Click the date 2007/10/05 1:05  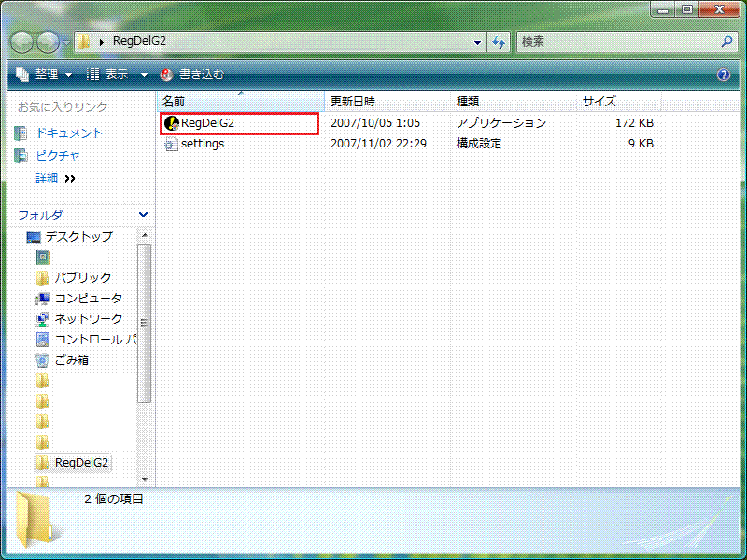pyautogui.click(x=375, y=123)
